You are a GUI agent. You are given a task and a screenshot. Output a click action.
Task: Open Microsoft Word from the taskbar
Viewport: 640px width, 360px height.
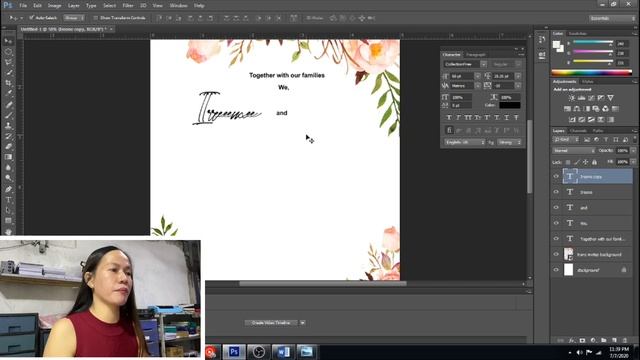(x=283, y=352)
